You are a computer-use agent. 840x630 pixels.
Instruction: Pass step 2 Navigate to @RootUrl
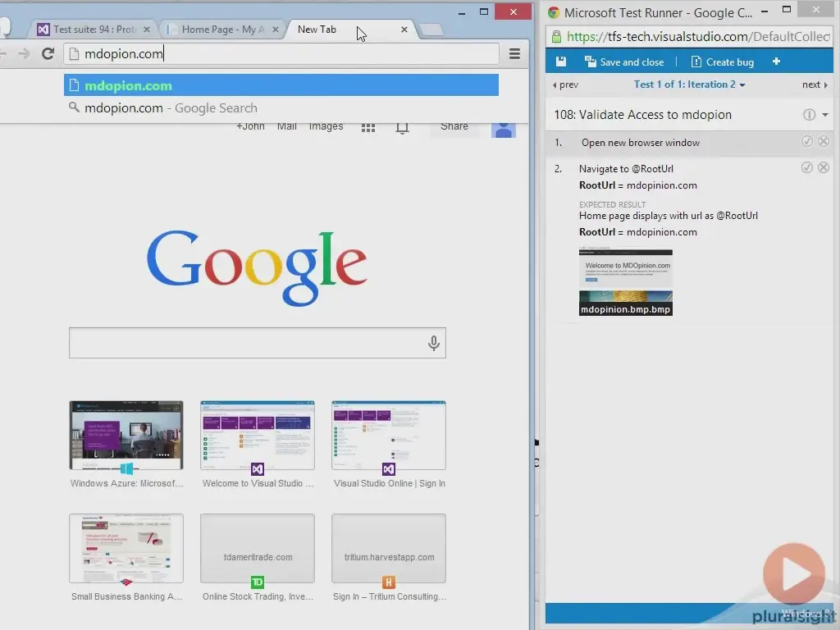click(x=807, y=167)
